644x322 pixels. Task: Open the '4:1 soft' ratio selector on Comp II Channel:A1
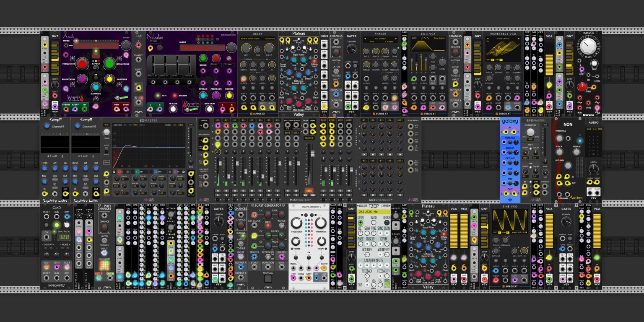point(86,157)
